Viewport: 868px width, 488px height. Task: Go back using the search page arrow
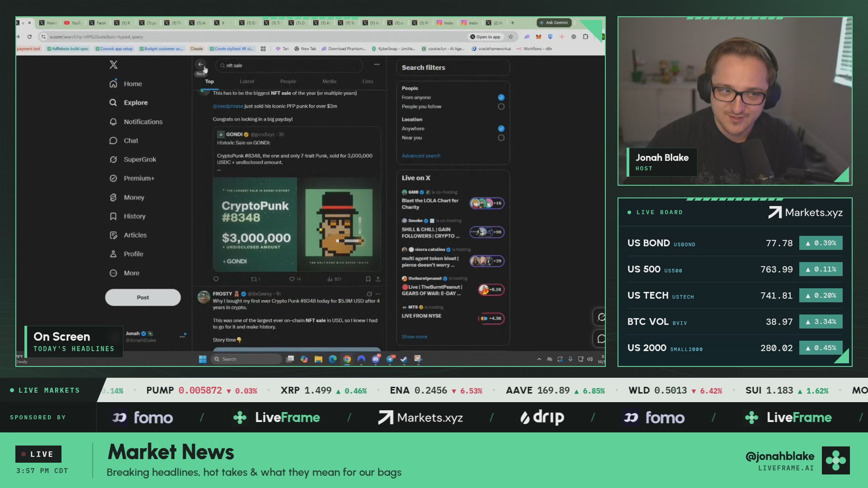201,65
